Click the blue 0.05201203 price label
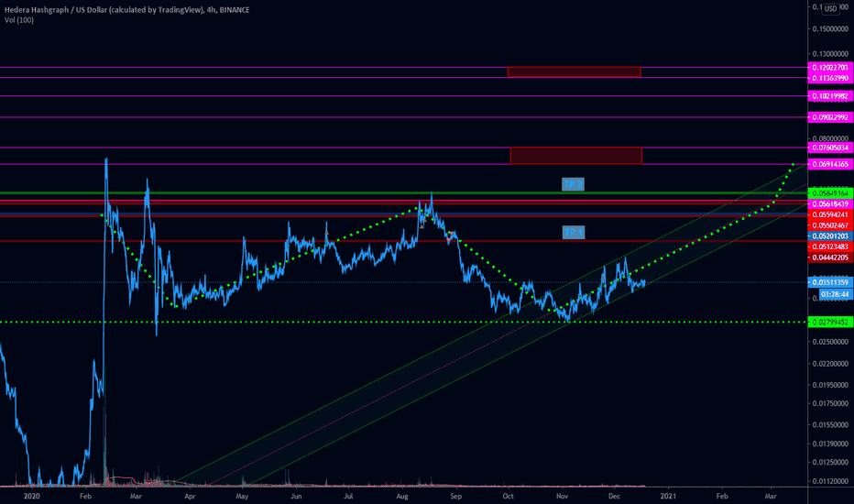This screenshot has height=504, width=854. point(830,236)
